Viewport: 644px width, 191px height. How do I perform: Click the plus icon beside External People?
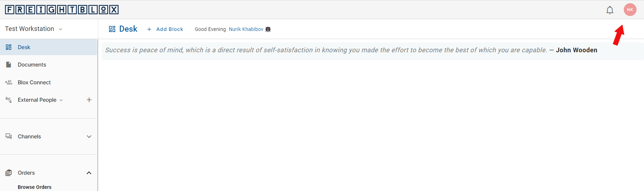click(x=89, y=100)
